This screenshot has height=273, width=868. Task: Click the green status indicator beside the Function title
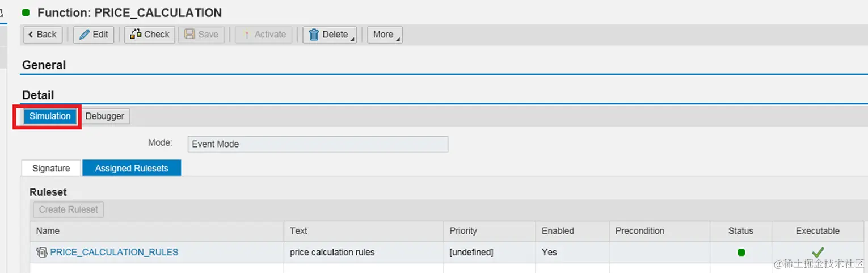(x=26, y=12)
